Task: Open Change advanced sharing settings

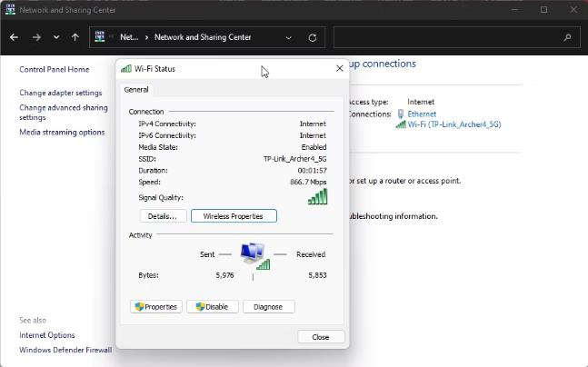Action: tap(64, 113)
